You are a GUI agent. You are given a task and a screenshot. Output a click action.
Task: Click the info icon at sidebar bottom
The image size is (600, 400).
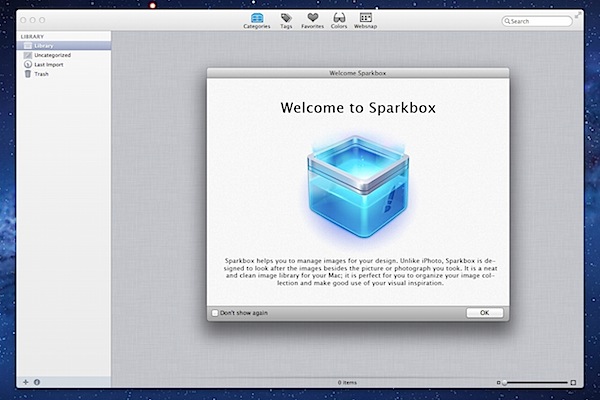coord(37,382)
